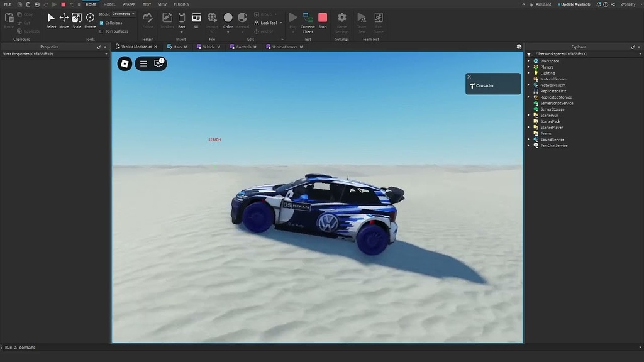
Task: Switch to the Vehicle script tab
Action: click(x=208, y=46)
